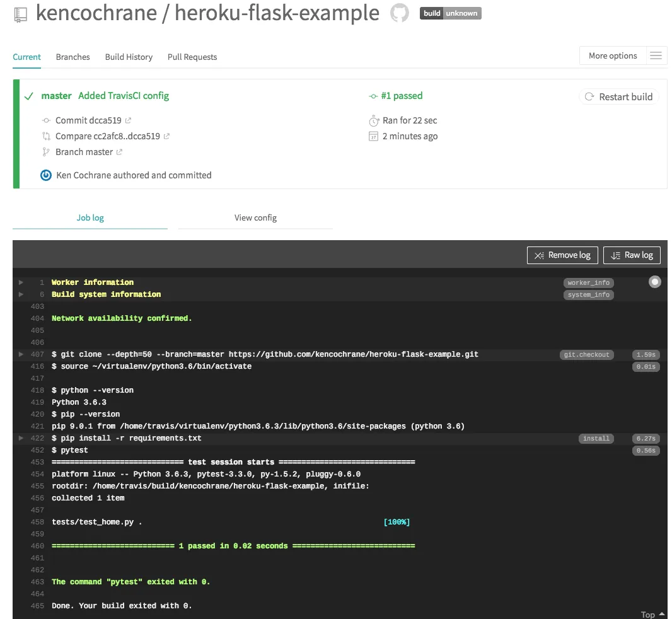The image size is (672, 619).
Task: Select the Job log tab
Action: click(90, 217)
